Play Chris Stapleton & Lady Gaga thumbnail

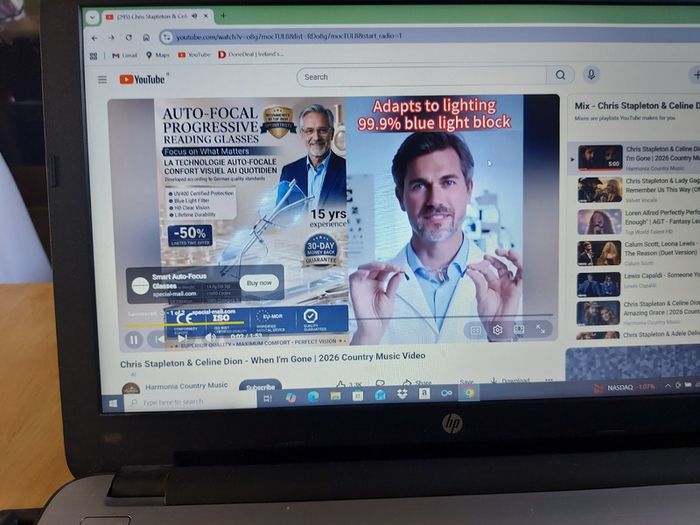tap(600, 189)
